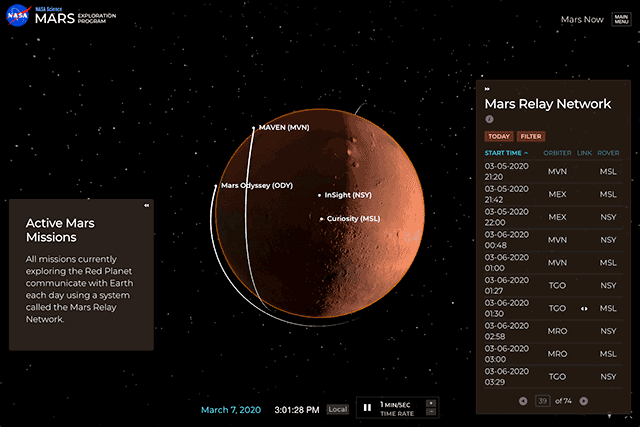The height and width of the screenshot is (427, 640).
Task: Click the Mars Now link
Action: (x=581, y=20)
